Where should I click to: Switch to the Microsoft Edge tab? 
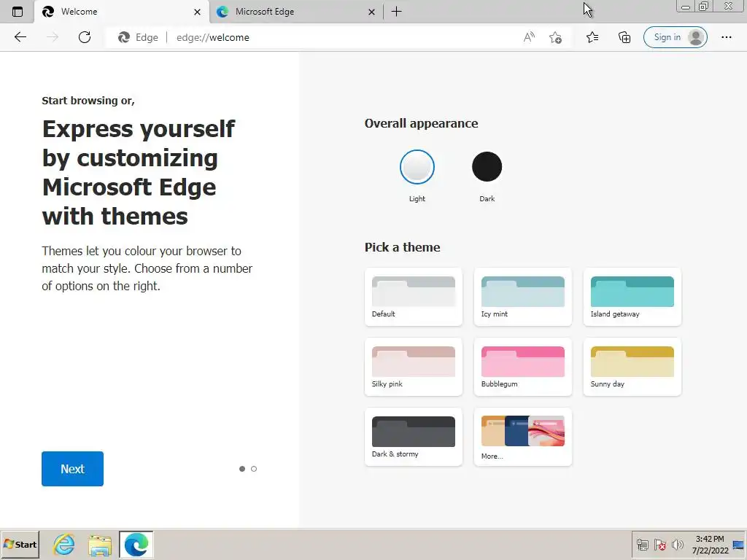coord(296,12)
